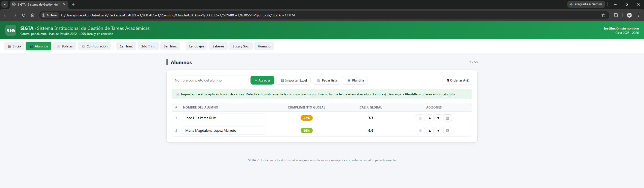The width and height of the screenshot is (644, 188).
Task: Open the Humano field tab
Action: click(x=264, y=46)
